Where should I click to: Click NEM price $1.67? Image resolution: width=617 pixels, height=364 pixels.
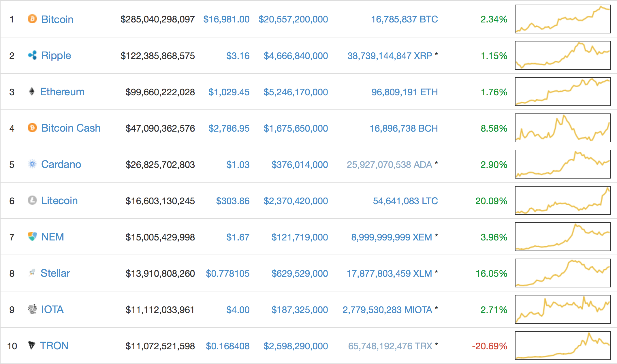pyautogui.click(x=238, y=237)
